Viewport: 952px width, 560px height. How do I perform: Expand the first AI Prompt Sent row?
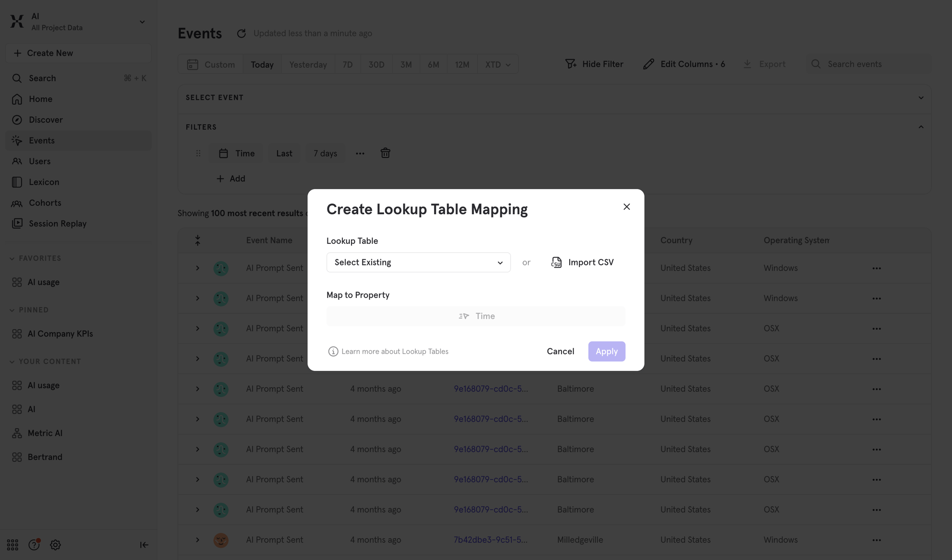198,268
